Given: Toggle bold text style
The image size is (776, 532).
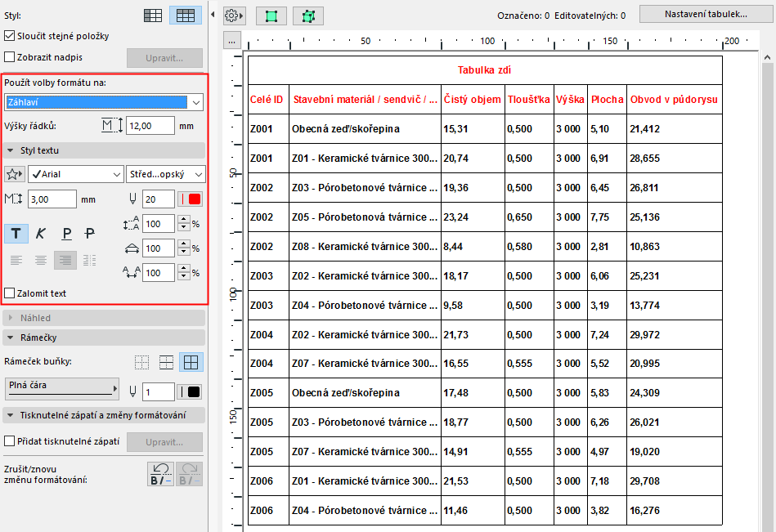Looking at the screenshot, I should (x=16, y=234).
